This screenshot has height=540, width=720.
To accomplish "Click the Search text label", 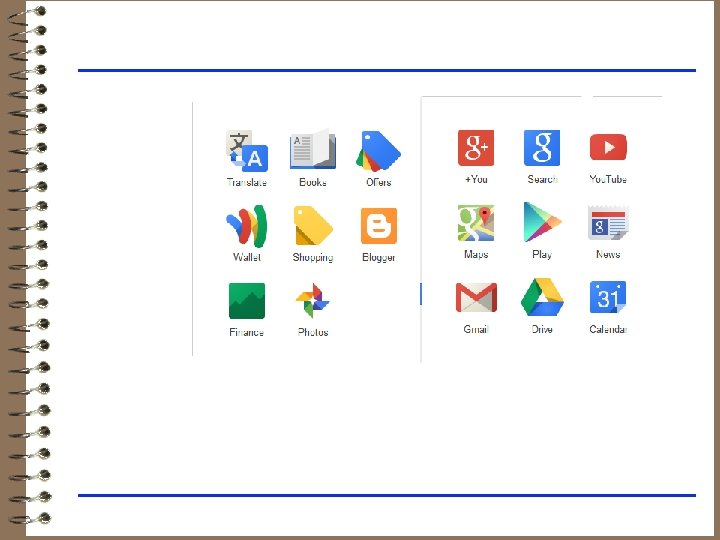I will coord(542,179).
